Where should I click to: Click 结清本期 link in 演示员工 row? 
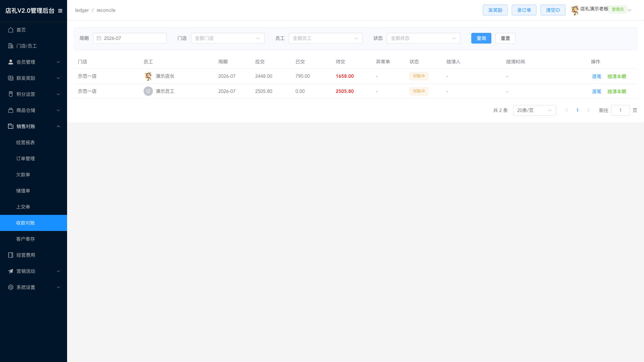click(617, 92)
